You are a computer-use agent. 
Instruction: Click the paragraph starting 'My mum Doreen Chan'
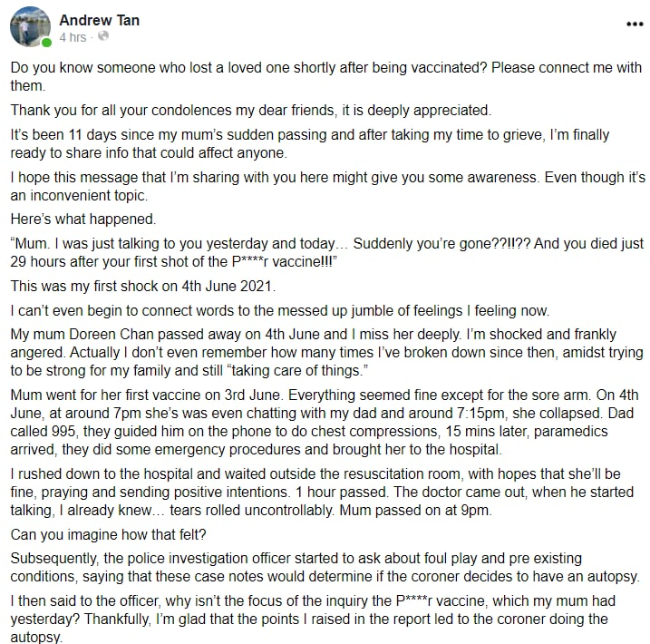click(326, 353)
